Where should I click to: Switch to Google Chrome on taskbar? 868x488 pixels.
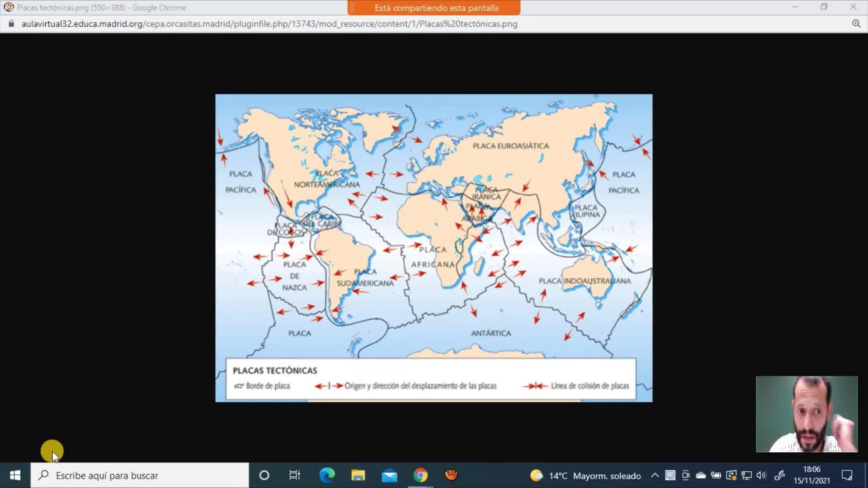click(420, 475)
